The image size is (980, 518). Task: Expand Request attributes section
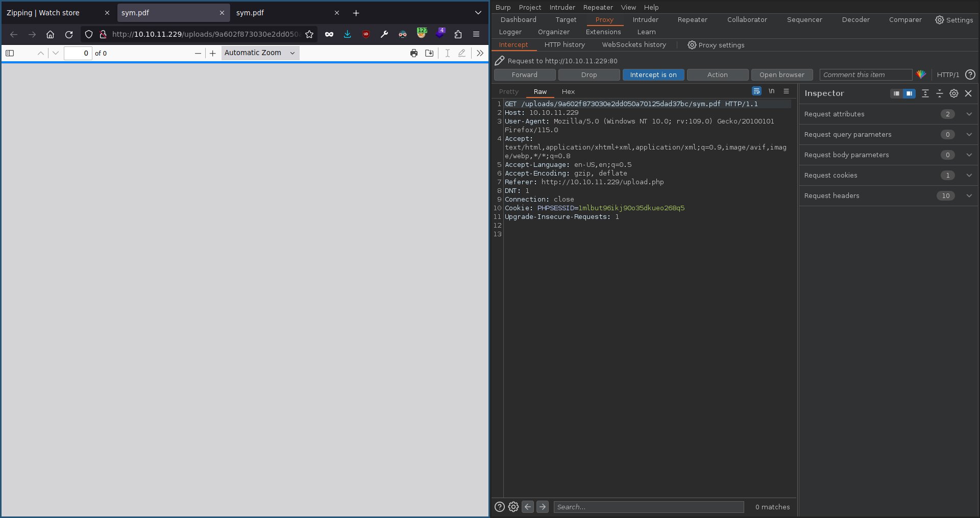(x=889, y=114)
